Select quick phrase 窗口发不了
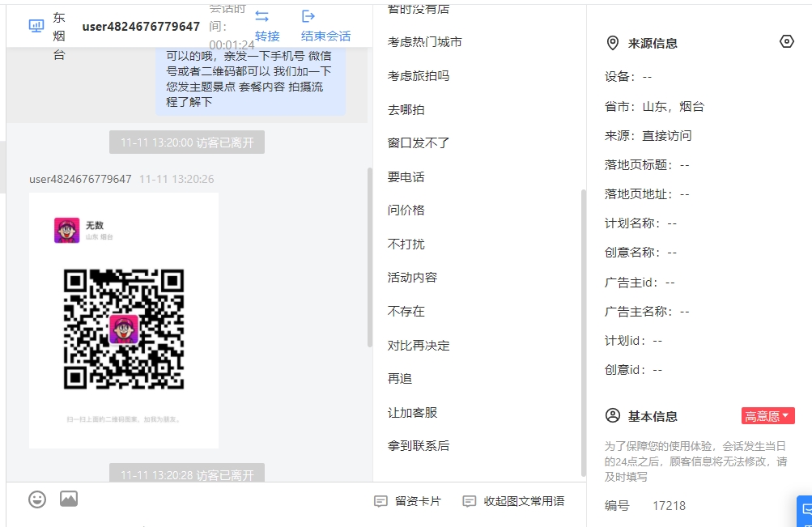 coord(419,142)
